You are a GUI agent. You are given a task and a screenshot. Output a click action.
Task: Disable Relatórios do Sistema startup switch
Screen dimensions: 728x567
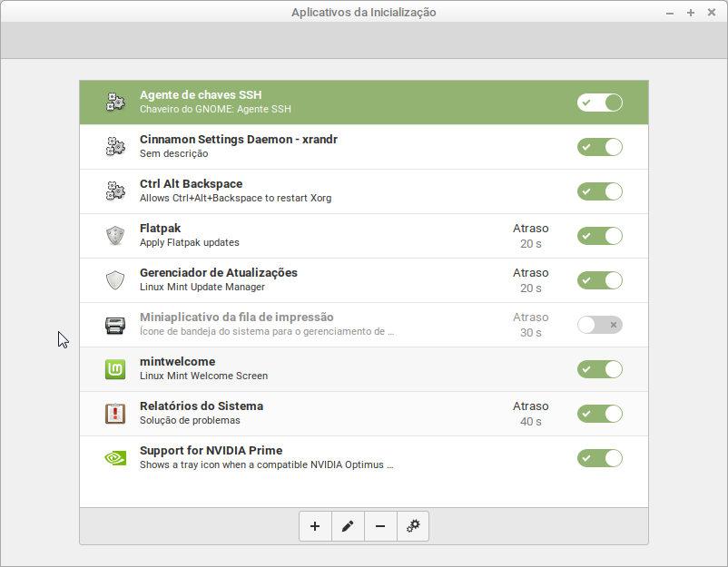(x=600, y=414)
